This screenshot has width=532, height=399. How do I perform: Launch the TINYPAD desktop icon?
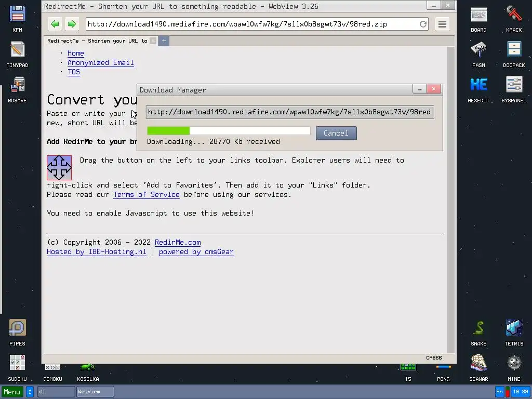point(17,49)
